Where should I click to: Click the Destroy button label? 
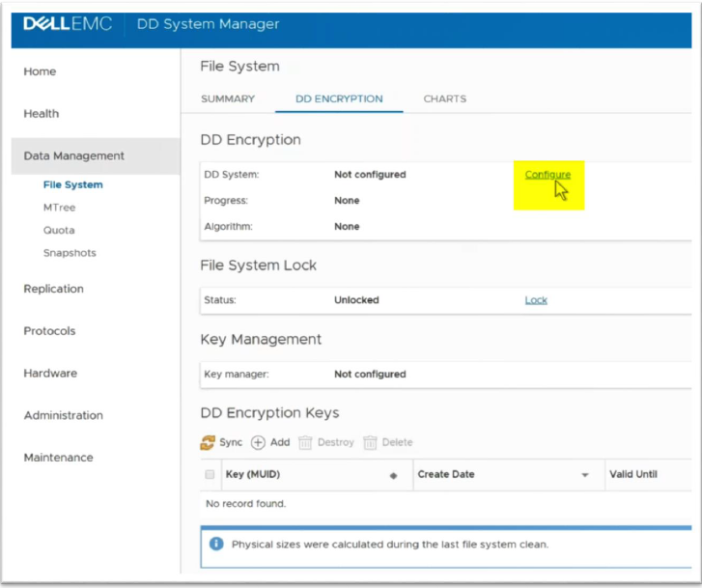tap(335, 442)
